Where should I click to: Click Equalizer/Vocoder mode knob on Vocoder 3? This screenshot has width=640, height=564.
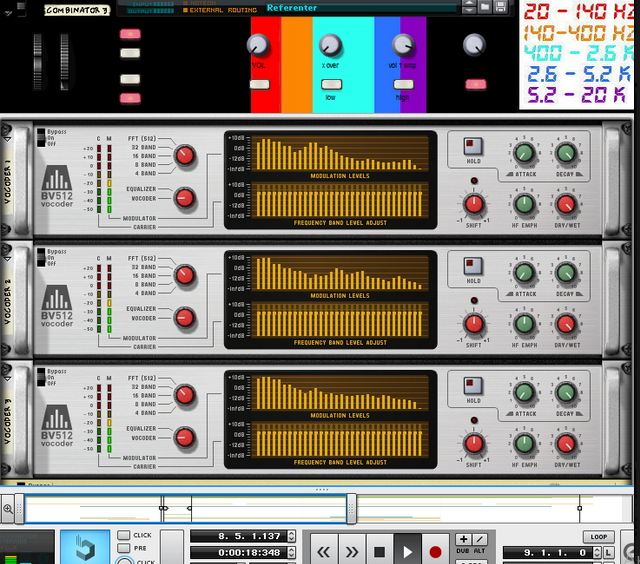pyautogui.click(x=184, y=437)
